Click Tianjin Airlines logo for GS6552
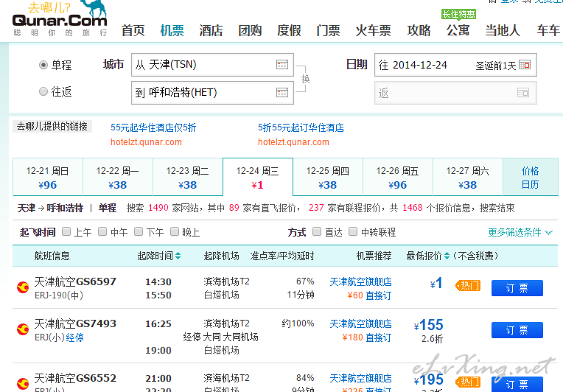The height and width of the screenshot is (392, 563). pos(23,384)
